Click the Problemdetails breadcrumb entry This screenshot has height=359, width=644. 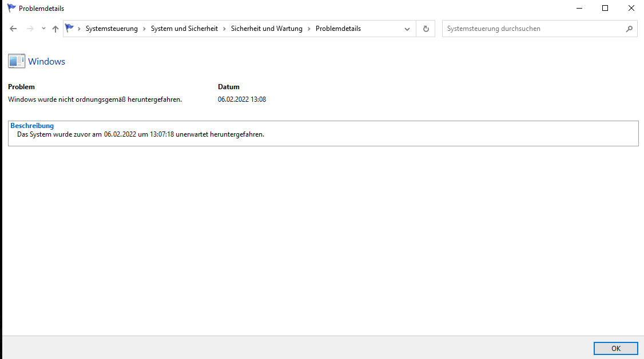pyautogui.click(x=337, y=27)
